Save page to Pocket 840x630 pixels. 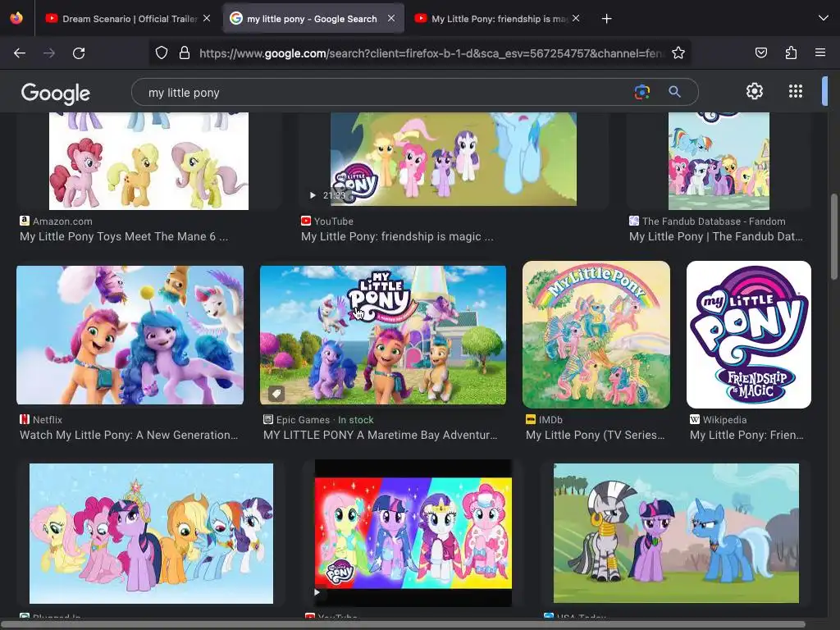[761, 53]
